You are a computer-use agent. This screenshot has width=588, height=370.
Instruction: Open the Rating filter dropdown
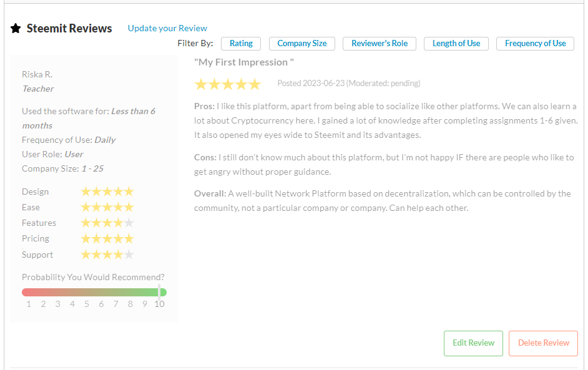241,44
